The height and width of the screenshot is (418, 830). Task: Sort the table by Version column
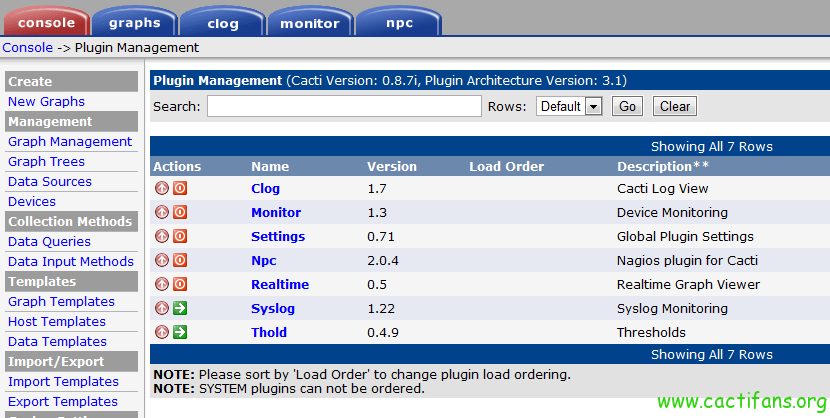click(x=392, y=167)
